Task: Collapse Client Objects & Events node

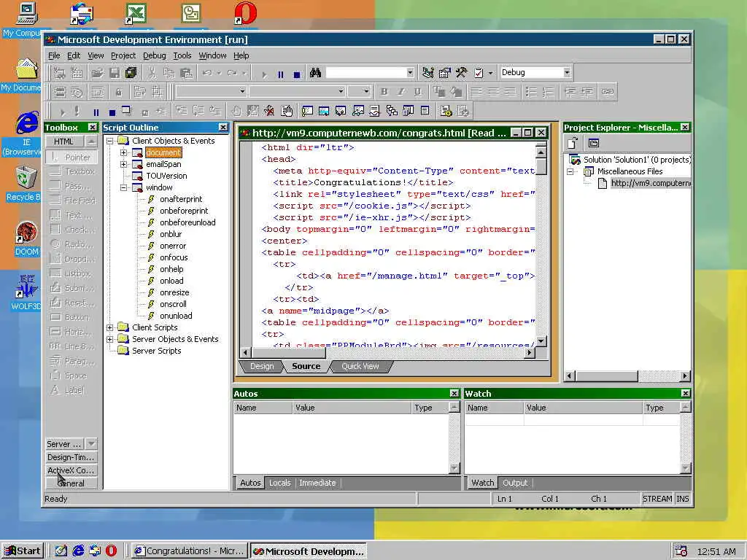Action: point(110,141)
